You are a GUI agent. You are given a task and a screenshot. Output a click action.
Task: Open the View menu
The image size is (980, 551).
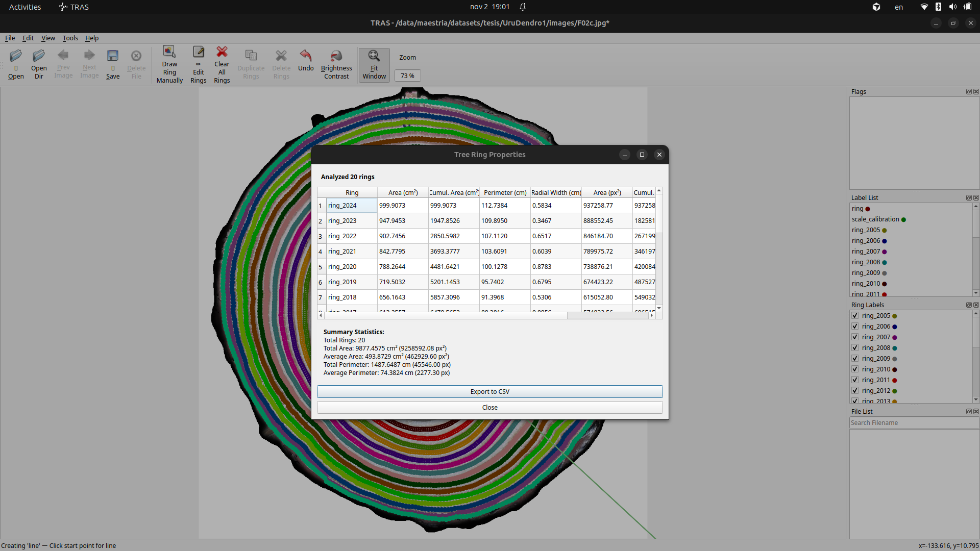(47, 38)
